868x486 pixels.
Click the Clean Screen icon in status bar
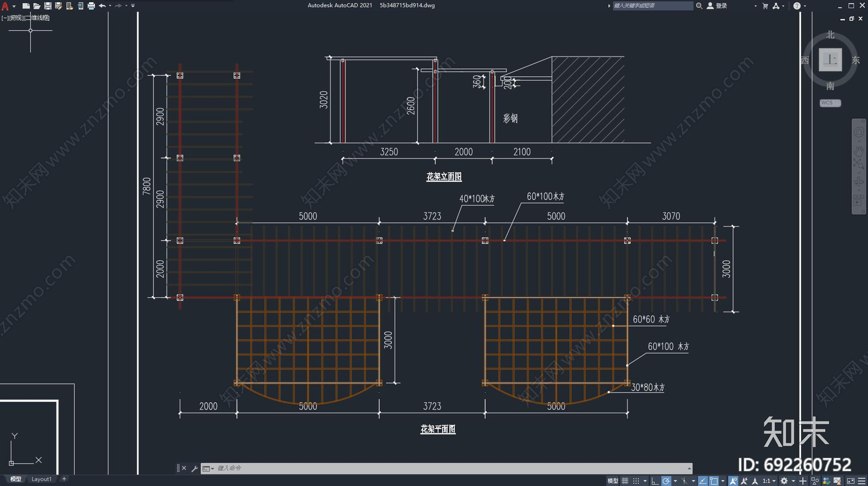(851, 481)
